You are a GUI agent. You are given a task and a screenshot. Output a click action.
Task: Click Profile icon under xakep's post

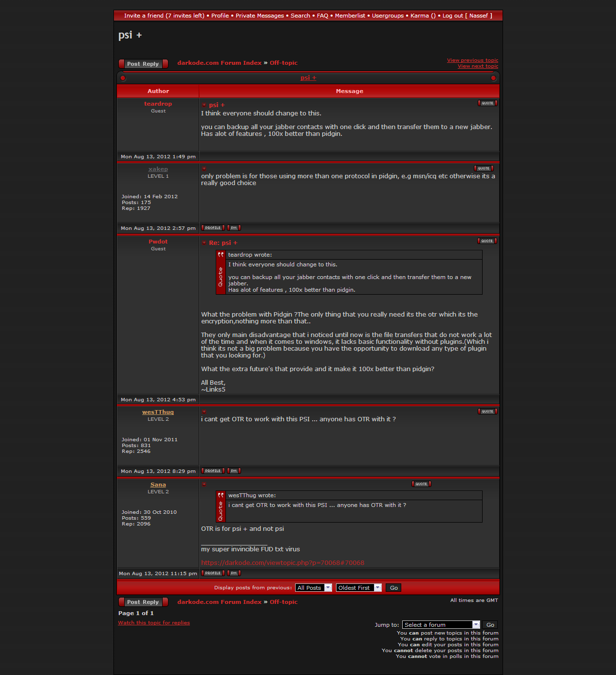pyautogui.click(x=213, y=228)
